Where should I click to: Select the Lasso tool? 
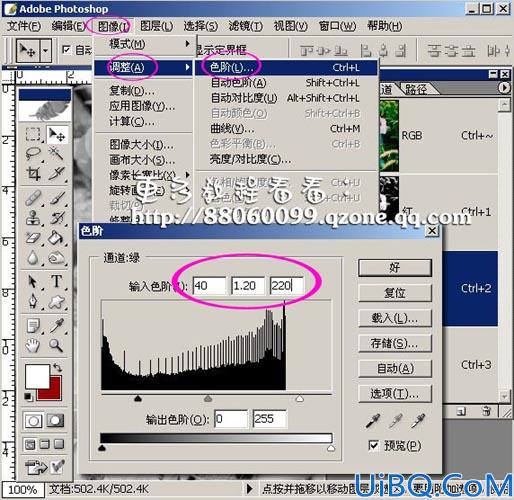(x=33, y=154)
